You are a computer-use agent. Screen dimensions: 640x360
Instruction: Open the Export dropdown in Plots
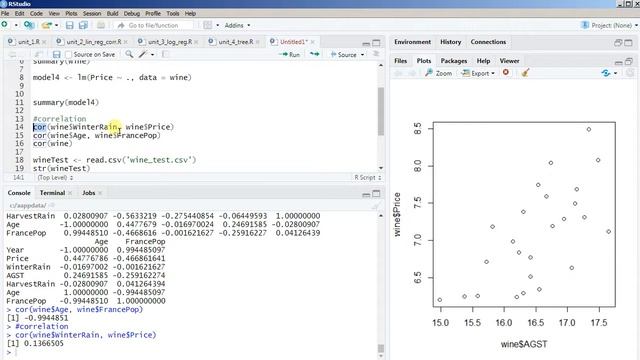[x=478, y=73]
